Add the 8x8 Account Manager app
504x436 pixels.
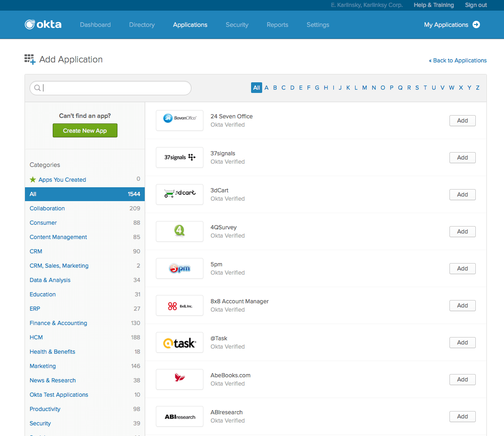462,305
